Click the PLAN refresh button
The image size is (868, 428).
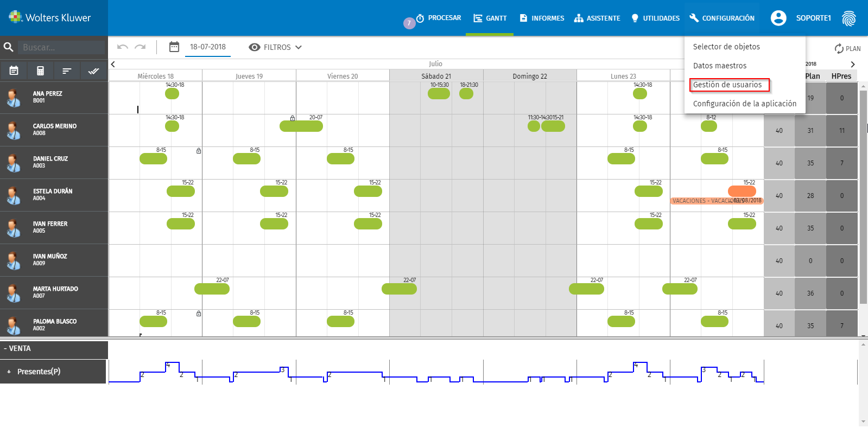tap(847, 48)
